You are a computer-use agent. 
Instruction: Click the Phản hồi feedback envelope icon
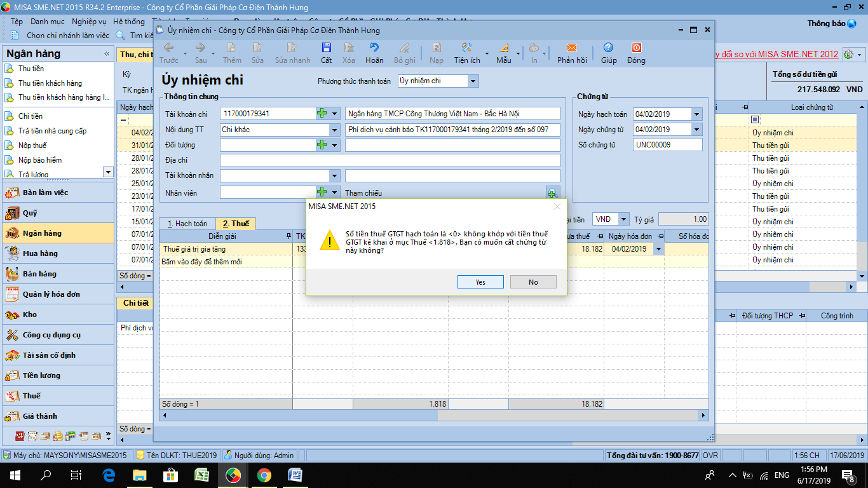coord(572,48)
